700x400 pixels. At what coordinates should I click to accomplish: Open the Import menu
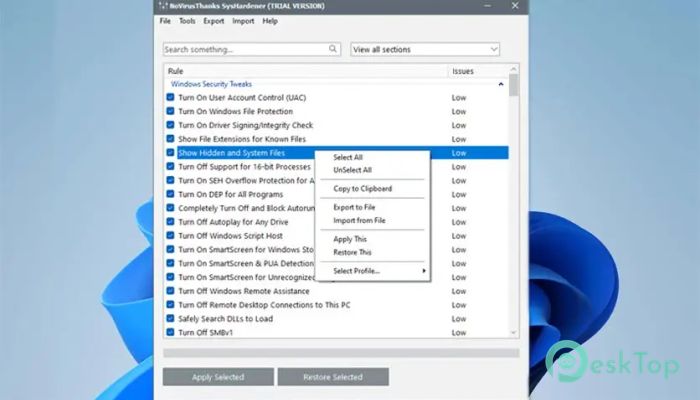click(243, 21)
